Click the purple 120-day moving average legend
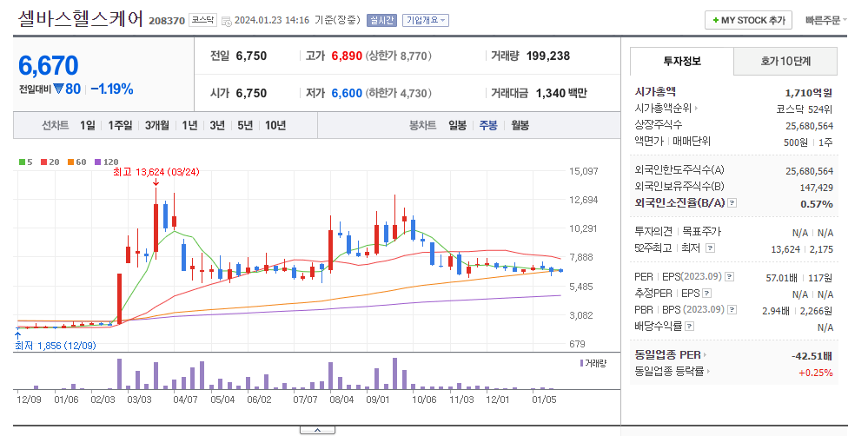Viewport: 868px width, 436px height. (x=106, y=162)
